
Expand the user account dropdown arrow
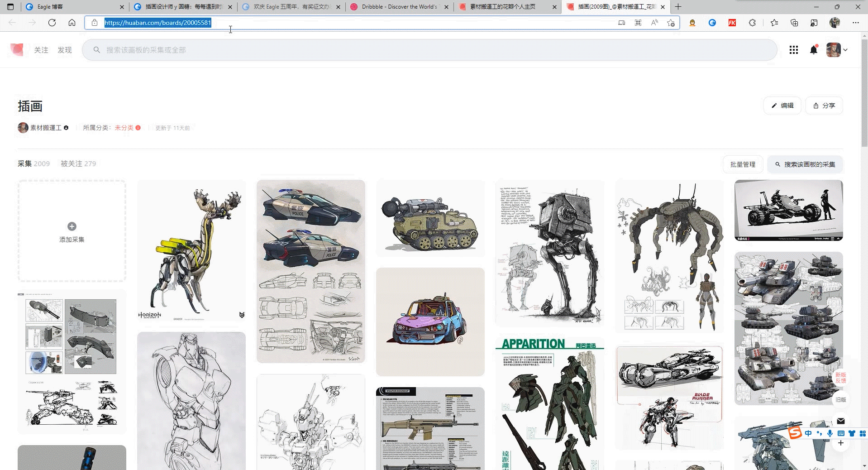click(845, 50)
